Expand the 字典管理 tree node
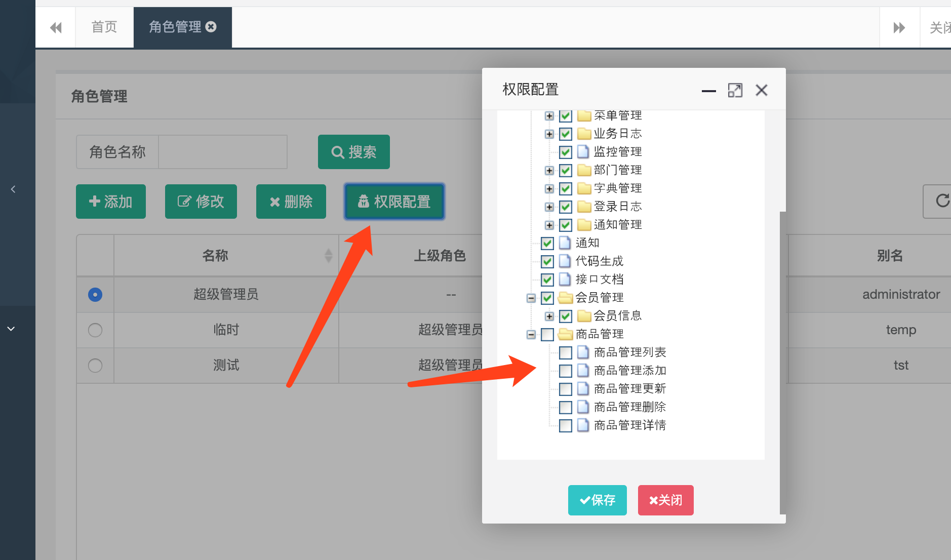Viewport: 951px width, 560px height. click(x=549, y=189)
